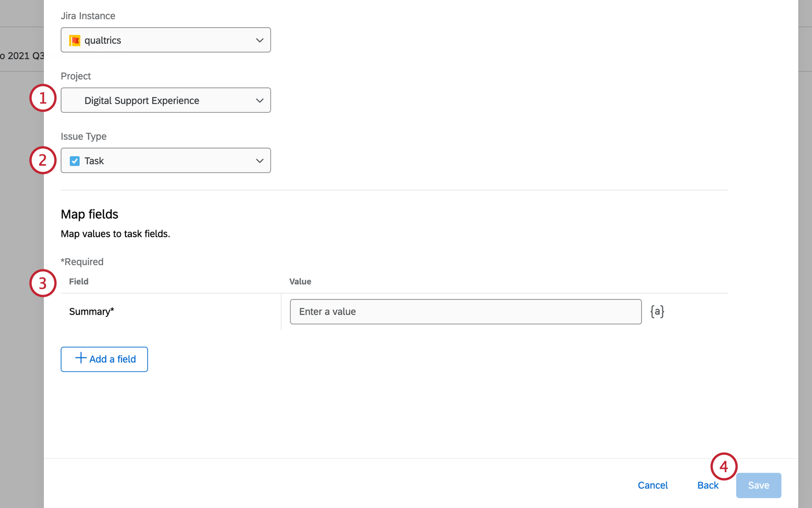Click the chevron on the Project selector
This screenshot has height=508, width=812.
[259, 100]
